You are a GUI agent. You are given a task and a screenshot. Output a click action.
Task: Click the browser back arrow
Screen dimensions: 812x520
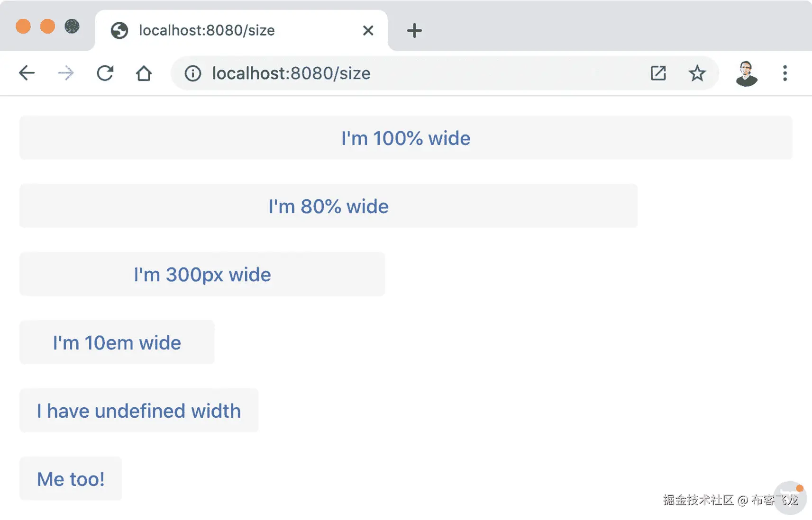(27, 73)
